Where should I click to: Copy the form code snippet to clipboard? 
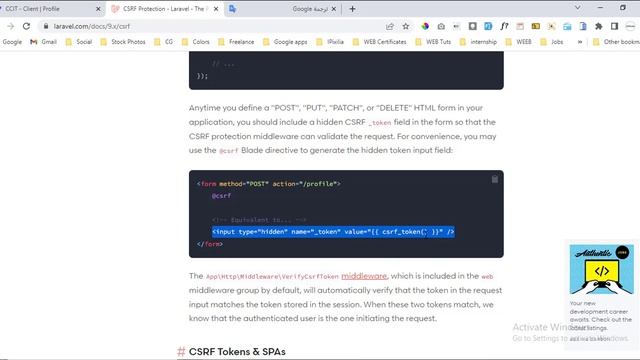[x=494, y=179]
